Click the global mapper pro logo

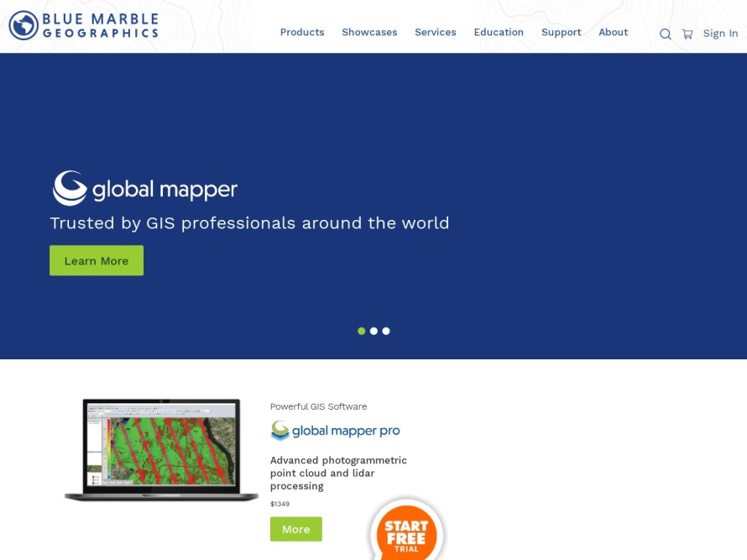click(335, 431)
